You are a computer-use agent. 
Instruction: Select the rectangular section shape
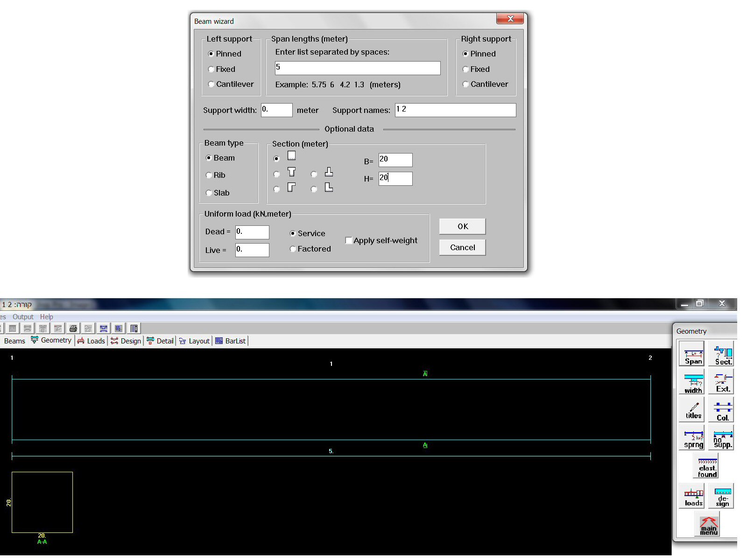[277, 159]
